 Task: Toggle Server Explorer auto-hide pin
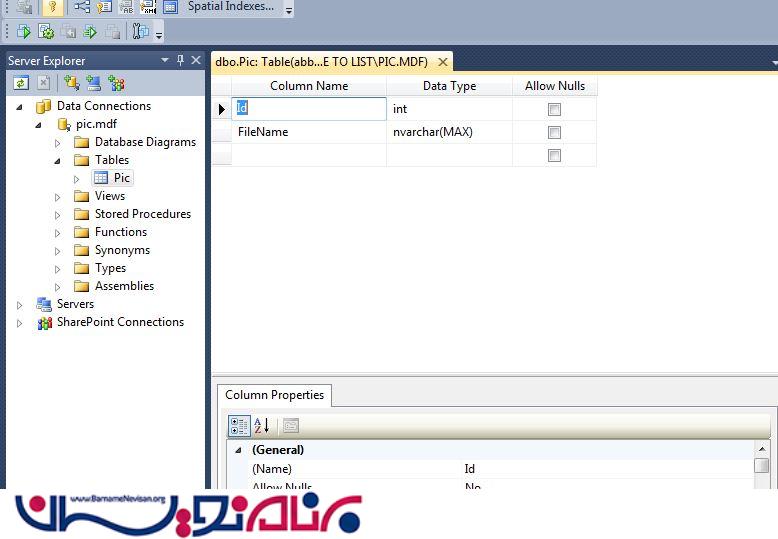(x=181, y=60)
